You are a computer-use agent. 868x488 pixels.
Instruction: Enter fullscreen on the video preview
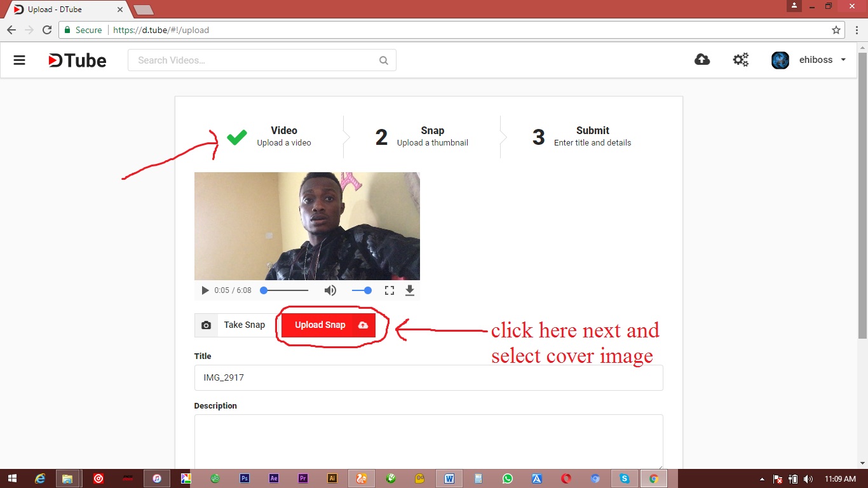coord(390,290)
